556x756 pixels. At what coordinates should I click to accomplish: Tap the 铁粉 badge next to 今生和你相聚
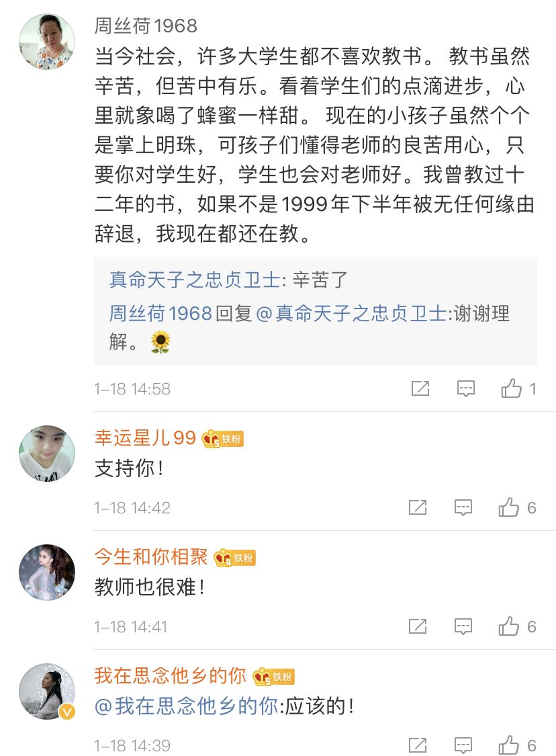[235, 558]
